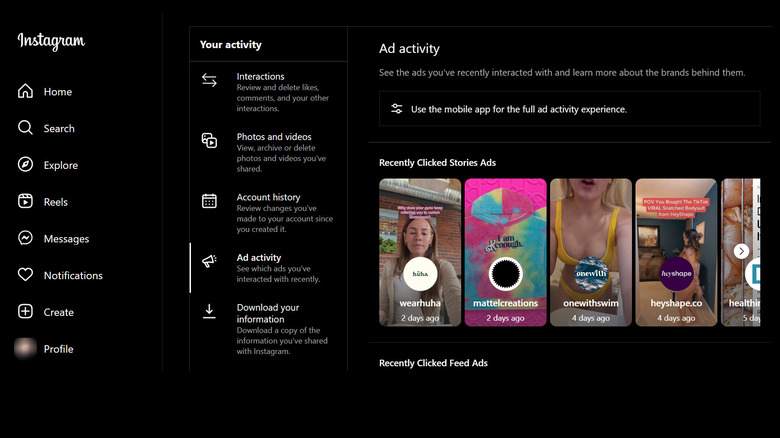Open the mattelcreations story ad

(x=505, y=252)
